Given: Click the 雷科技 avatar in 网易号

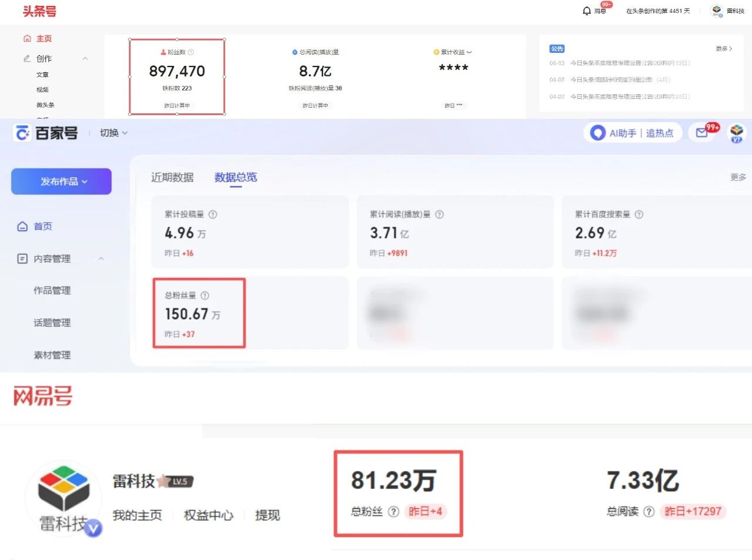Looking at the screenshot, I should point(63,498).
